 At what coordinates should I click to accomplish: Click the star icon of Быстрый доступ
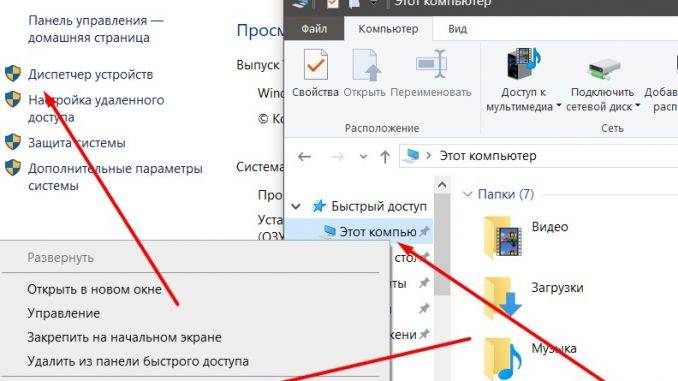coord(319,206)
